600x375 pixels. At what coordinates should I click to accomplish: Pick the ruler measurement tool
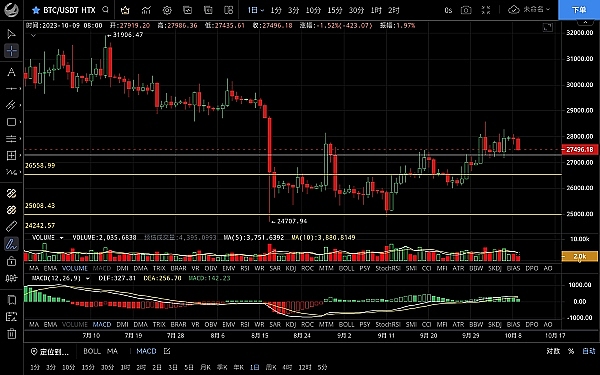pyautogui.click(x=11, y=227)
